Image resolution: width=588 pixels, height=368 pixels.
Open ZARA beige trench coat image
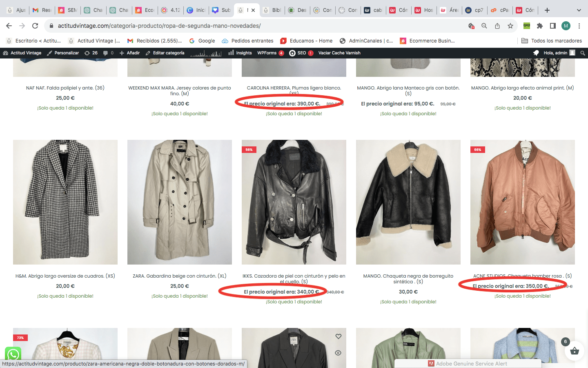[180, 202]
